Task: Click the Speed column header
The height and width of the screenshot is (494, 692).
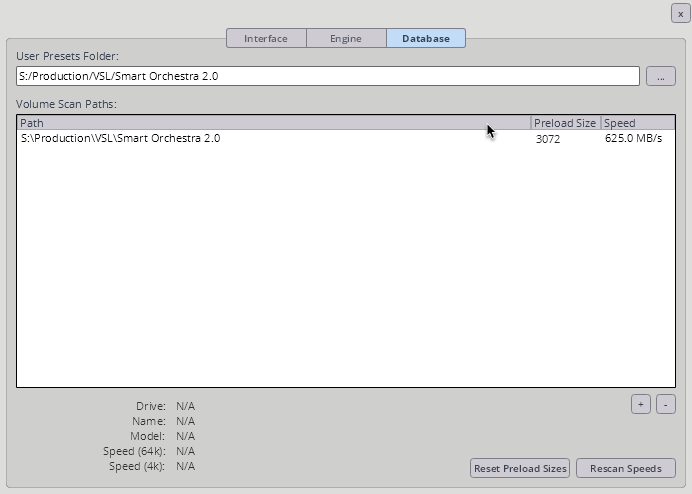Action: coord(638,123)
